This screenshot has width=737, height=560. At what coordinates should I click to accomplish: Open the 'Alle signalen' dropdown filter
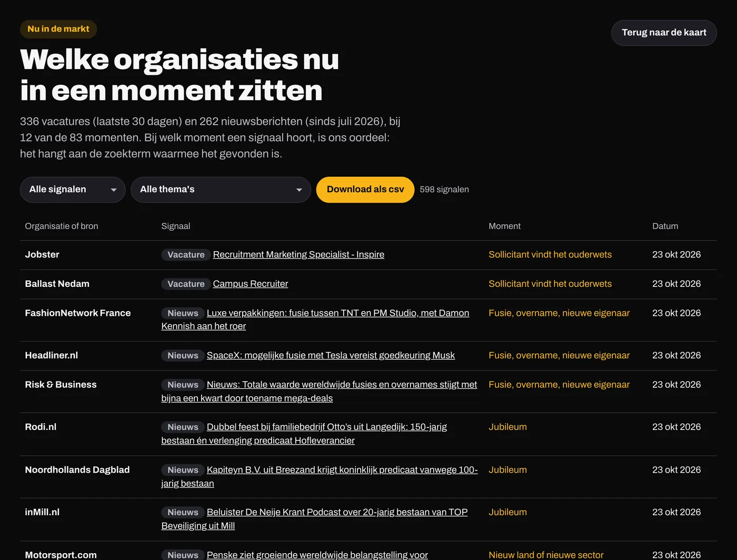tap(73, 189)
